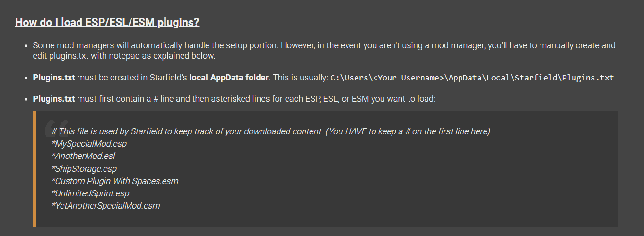Screen dimensions: 644x236
Task: Click the "*Custom Plugin With Spaces.esm" line
Action: coord(115,181)
